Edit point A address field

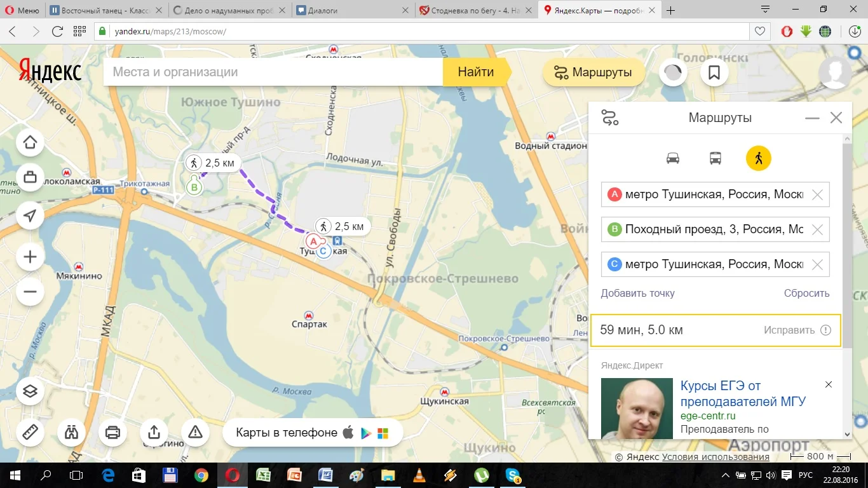tap(715, 194)
